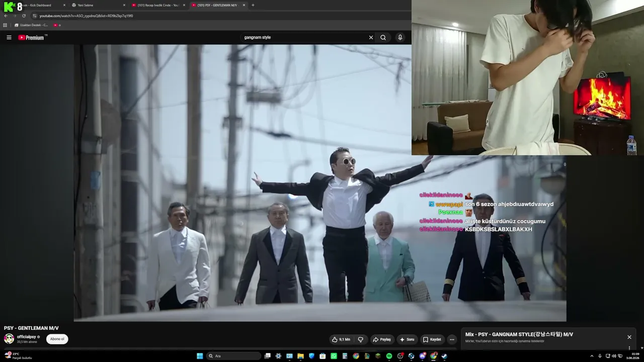Reload the YouTube page
The width and height of the screenshot is (644, 362).
[x=24, y=16]
